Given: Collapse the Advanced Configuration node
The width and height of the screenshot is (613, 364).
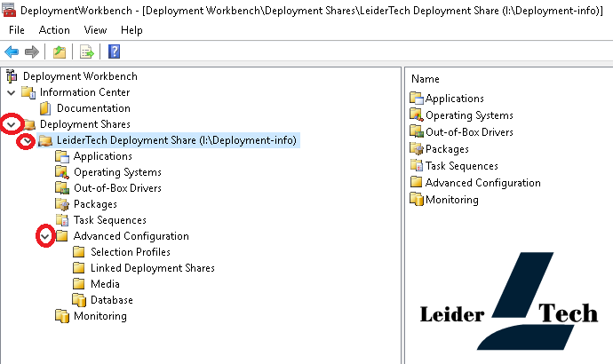Looking at the screenshot, I should pyautogui.click(x=45, y=236).
